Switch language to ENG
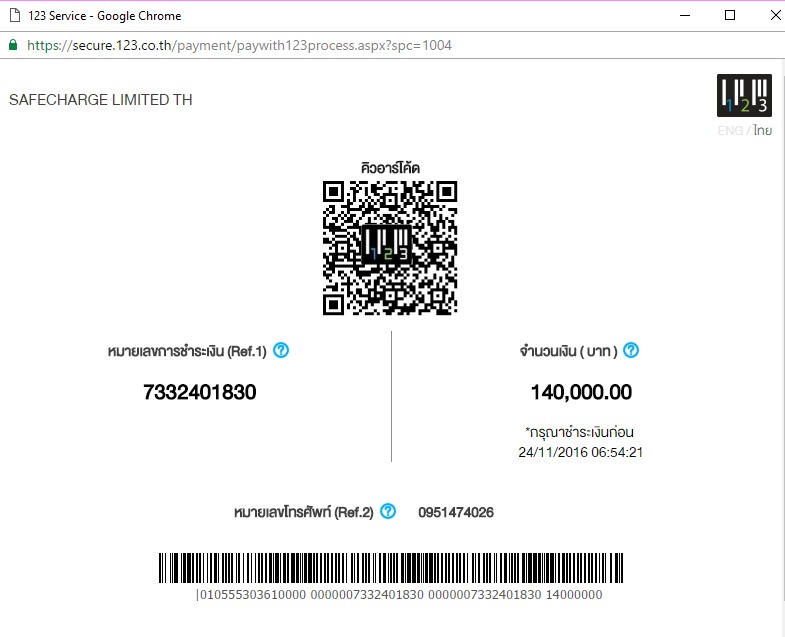Viewport: 785px width, 637px height. pyautogui.click(x=730, y=131)
